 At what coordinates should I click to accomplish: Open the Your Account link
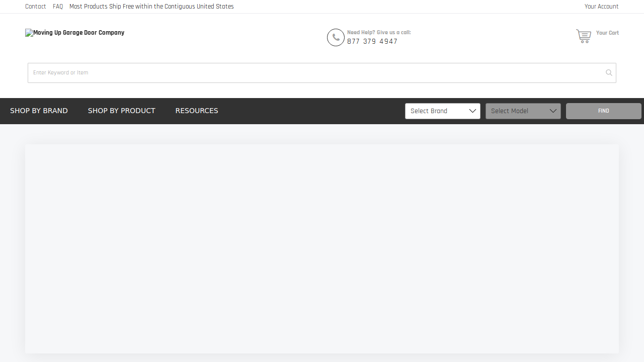coord(601,7)
